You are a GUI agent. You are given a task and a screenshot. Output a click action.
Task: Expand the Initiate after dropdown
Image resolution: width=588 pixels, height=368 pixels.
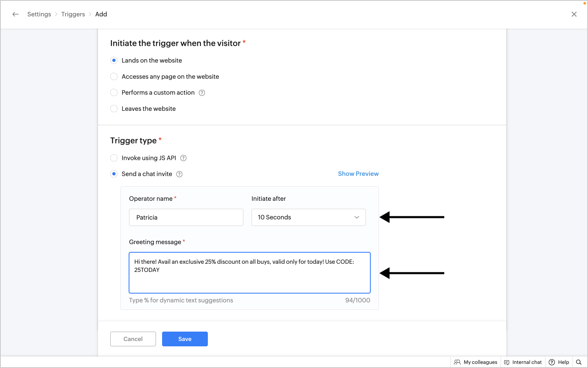(308, 218)
